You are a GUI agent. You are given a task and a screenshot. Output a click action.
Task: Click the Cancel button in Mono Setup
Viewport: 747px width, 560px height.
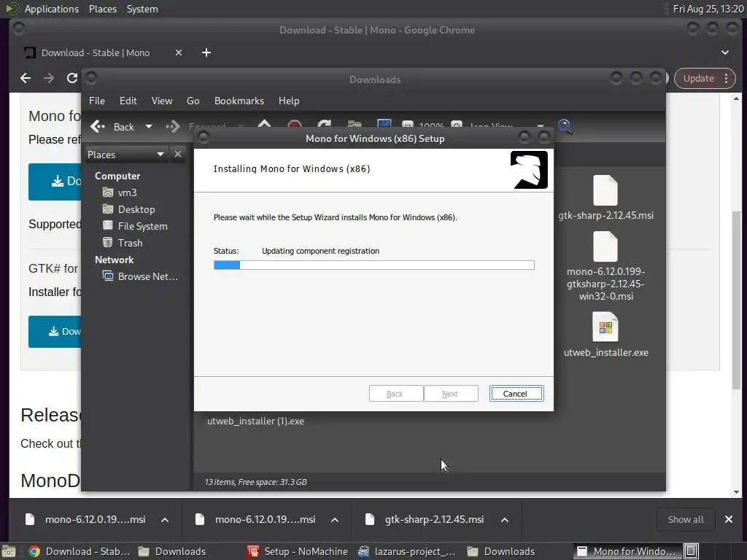[516, 393]
